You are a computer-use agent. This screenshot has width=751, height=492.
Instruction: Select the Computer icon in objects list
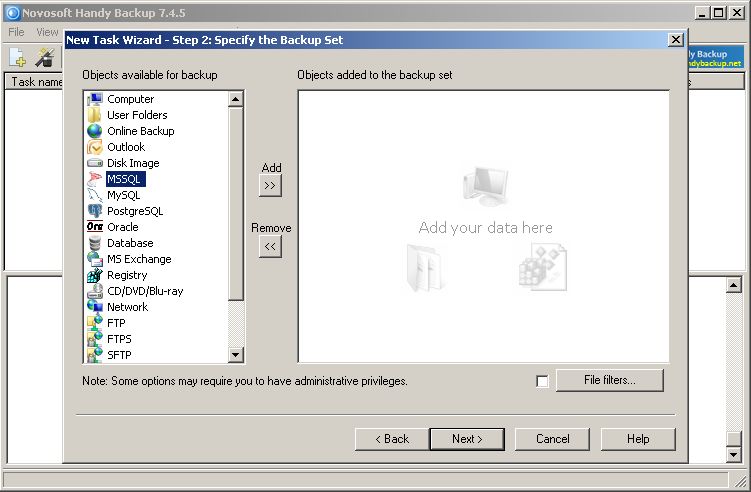tap(95, 99)
